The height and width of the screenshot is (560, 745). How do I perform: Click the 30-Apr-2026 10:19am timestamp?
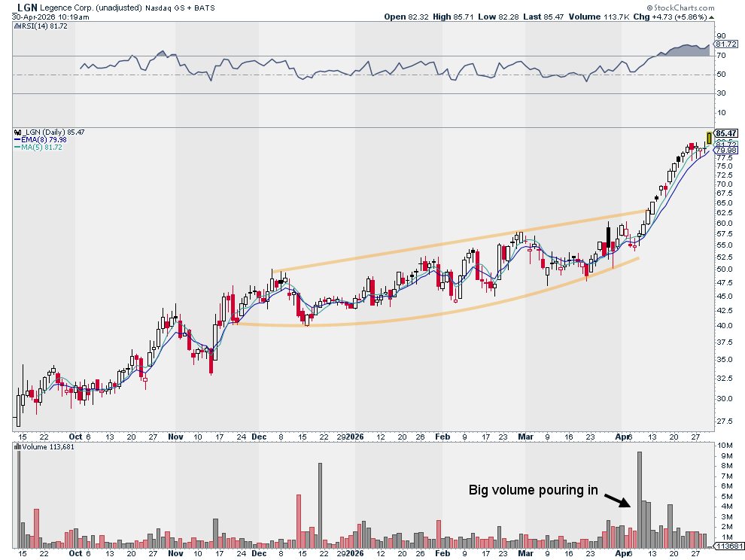50,17
